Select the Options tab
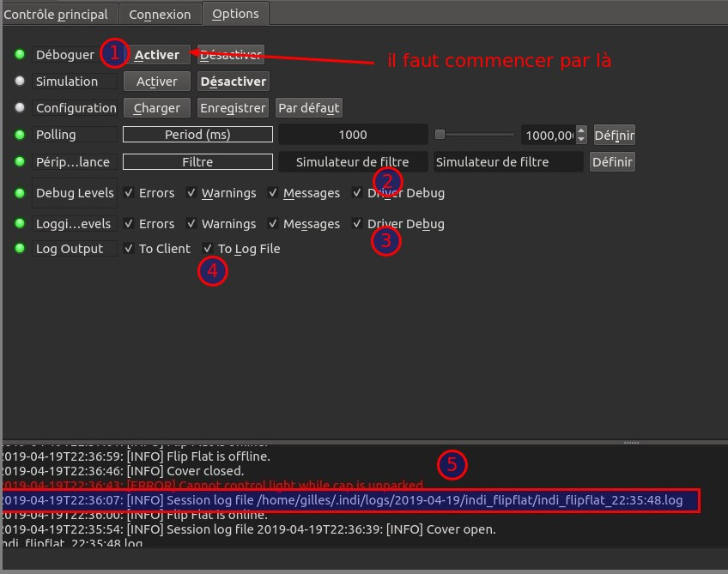This screenshot has width=728, height=574. (235, 14)
